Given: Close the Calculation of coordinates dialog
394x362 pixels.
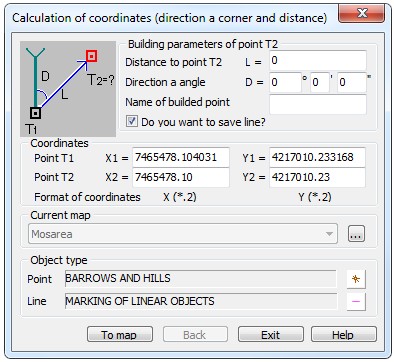Looking at the screenshot, I should (x=362, y=13).
